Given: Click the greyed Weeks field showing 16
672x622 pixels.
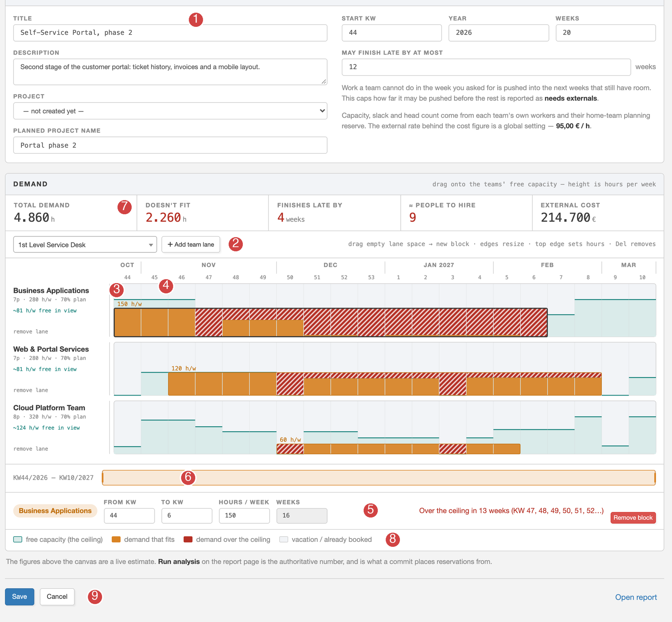Looking at the screenshot, I should 302,516.
